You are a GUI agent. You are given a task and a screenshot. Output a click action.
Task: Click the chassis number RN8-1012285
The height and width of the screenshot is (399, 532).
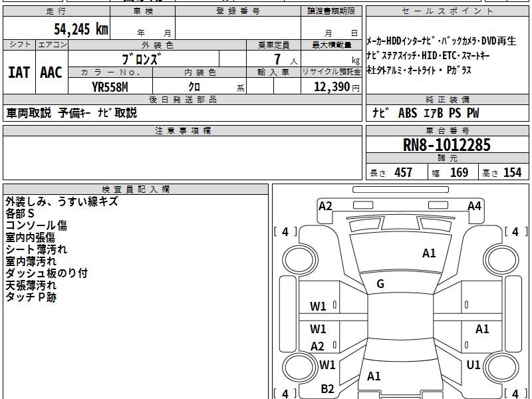pyautogui.click(x=447, y=145)
